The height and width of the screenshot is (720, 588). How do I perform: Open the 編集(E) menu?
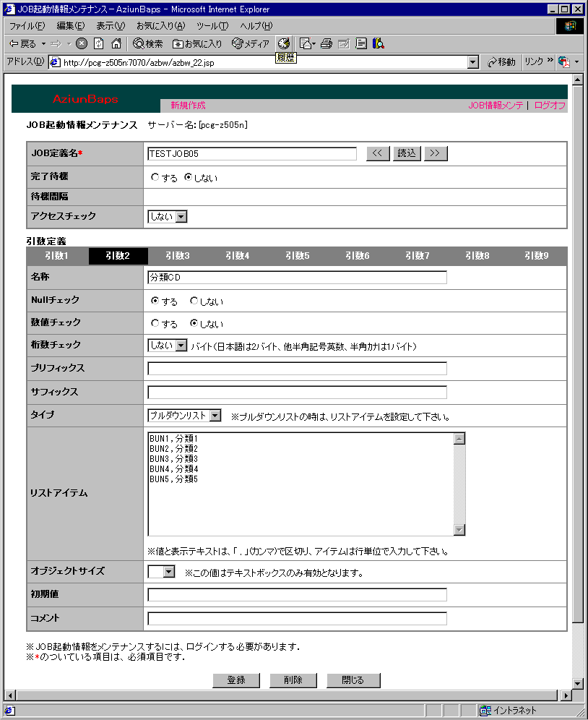click(x=70, y=26)
